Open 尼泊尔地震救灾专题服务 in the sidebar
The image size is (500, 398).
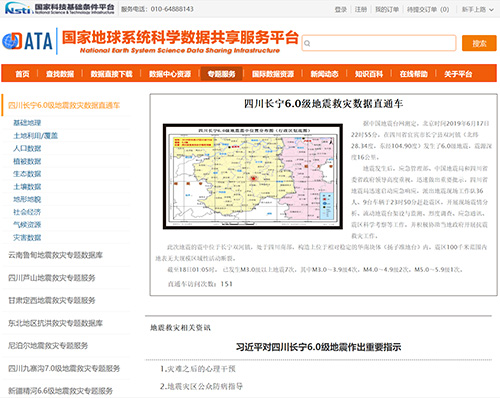(48, 345)
